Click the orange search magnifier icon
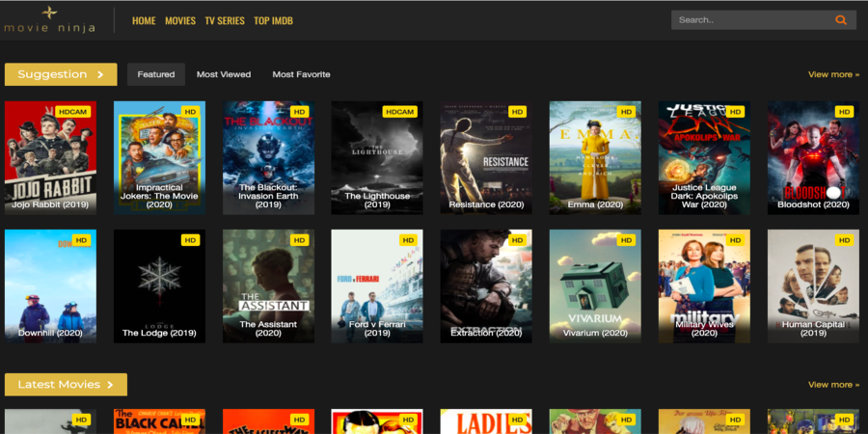 pos(841,19)
